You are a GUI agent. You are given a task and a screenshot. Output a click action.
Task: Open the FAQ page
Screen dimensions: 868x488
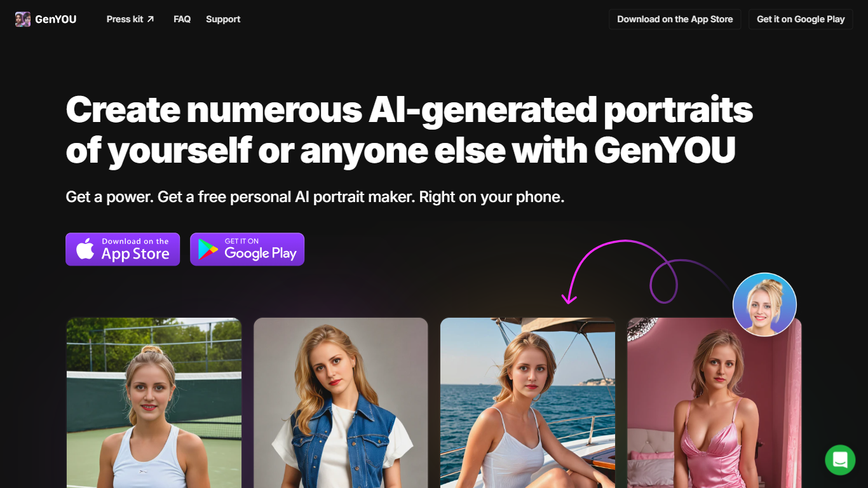click(x=182, y=19)
